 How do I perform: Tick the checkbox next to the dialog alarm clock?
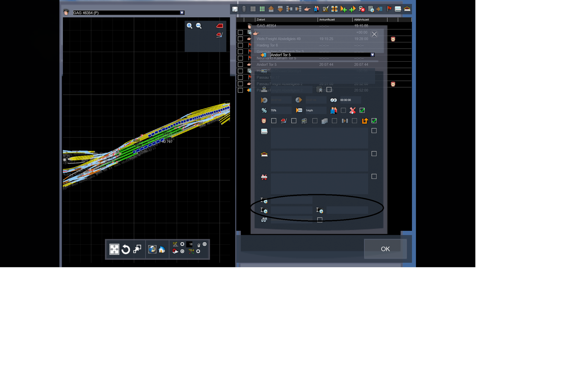274,121
